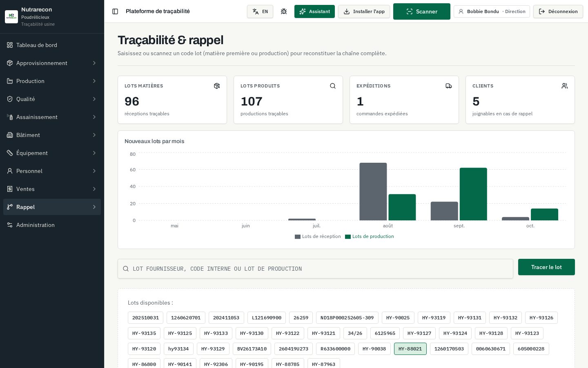The height and width of the screenshot is (368, 588).
Task: Click the Bâtiment building icon
Action: (x=10, y=135)
